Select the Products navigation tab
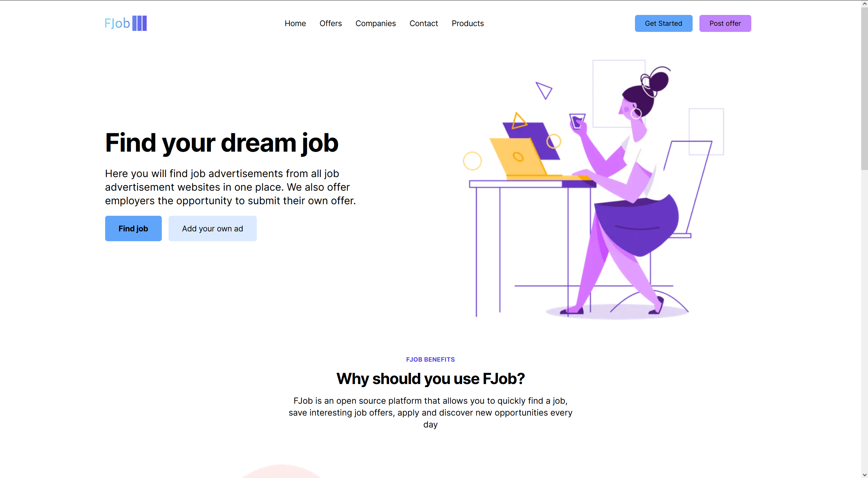The width and height of the screenshot is (868, 478). pyautogui.click(x=468, y=23)
